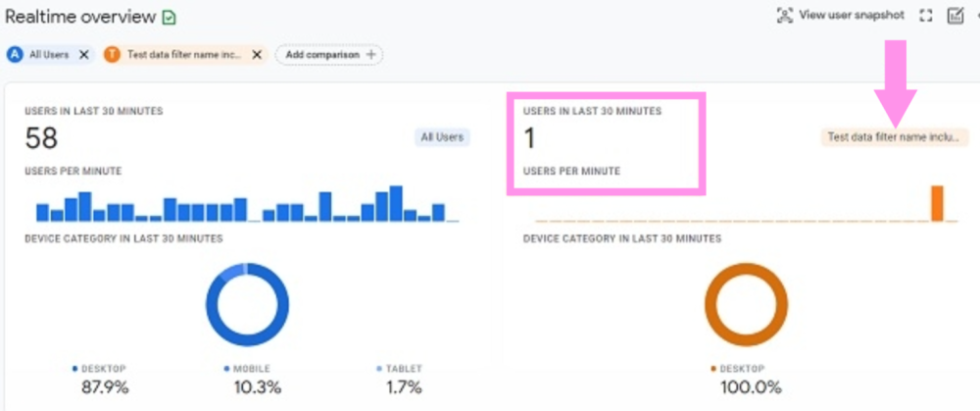The height and width of the screenshot is (411, 980).
Task: Click the plus icon in Add comparison
Action: [370, 55]
